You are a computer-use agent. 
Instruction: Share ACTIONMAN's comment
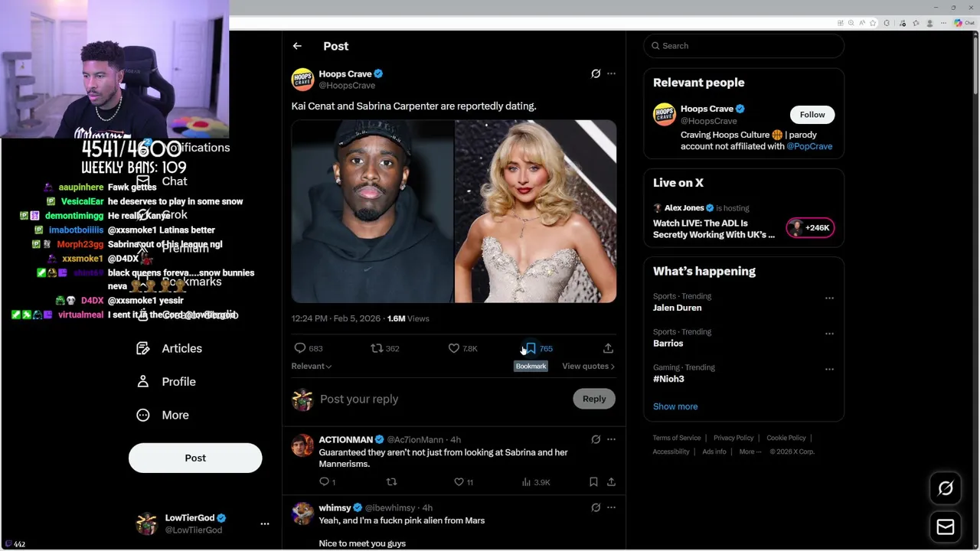(611, 481)
